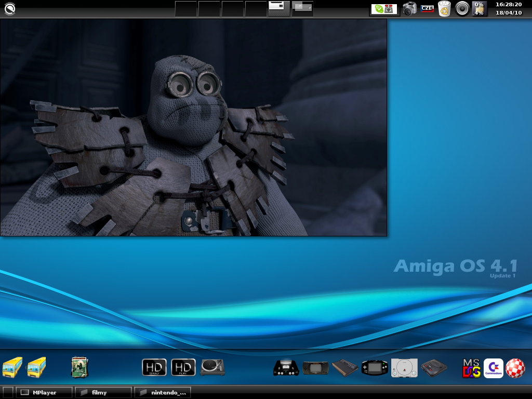Switch to the pager workspace showing two overlapping windows
Viewport: 532px width, 399px height.
[302, 9]
